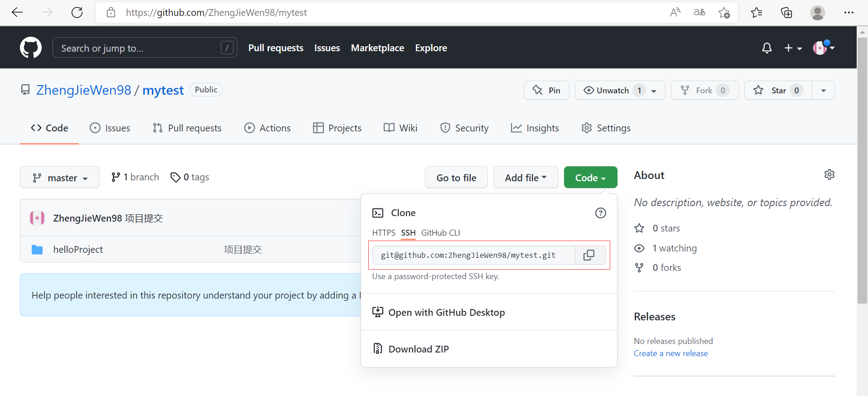Screen dimensions: 868x396
Task: Click Create a new release
Action: [x=670, y=353]
